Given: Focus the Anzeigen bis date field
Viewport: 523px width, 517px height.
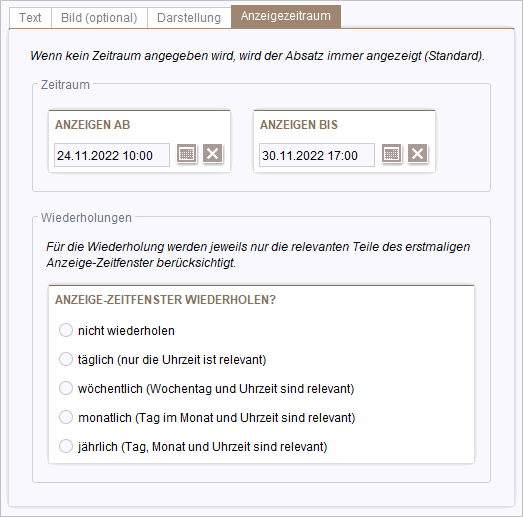Looking at the screenshot, I should 317,155.
